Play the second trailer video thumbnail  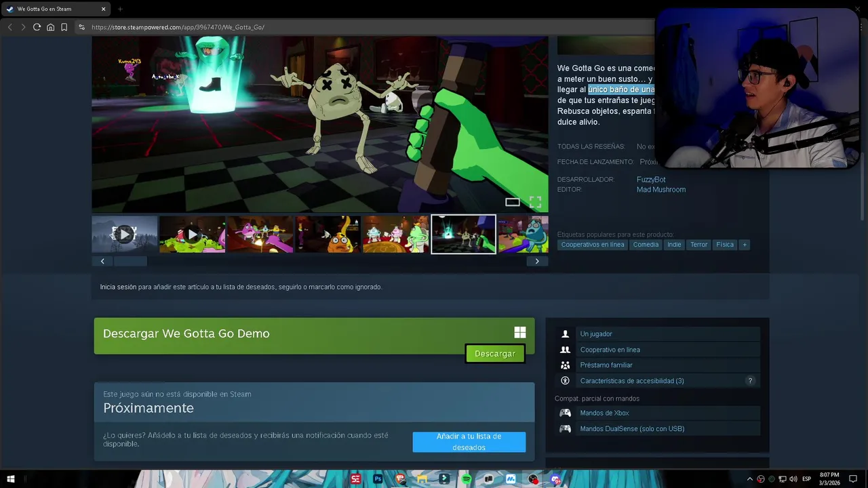point(193,235)
